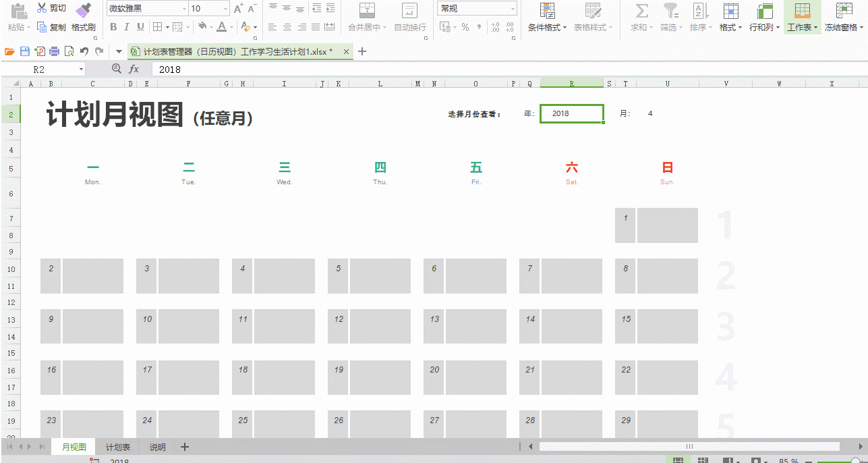Toggle underline formatting

tap(140, 27)
